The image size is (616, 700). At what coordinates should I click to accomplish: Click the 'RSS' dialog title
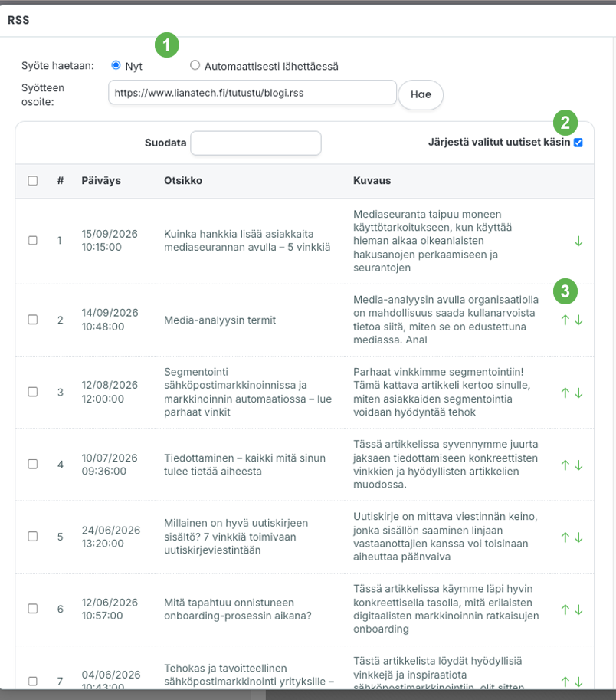point(18,20)
